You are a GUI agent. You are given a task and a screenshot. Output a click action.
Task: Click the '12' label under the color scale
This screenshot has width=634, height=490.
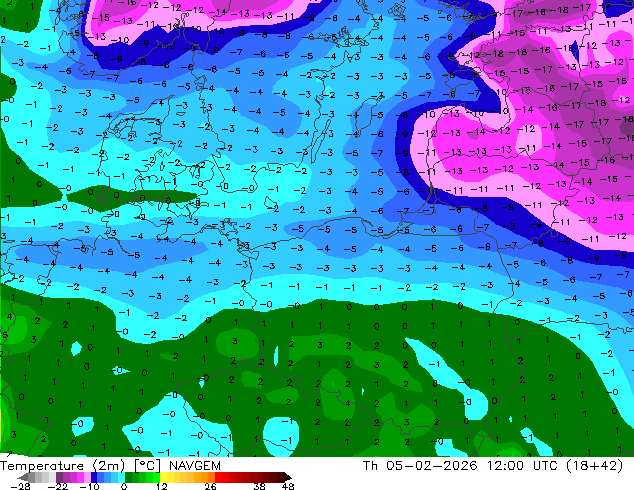[x=162, y=486]
